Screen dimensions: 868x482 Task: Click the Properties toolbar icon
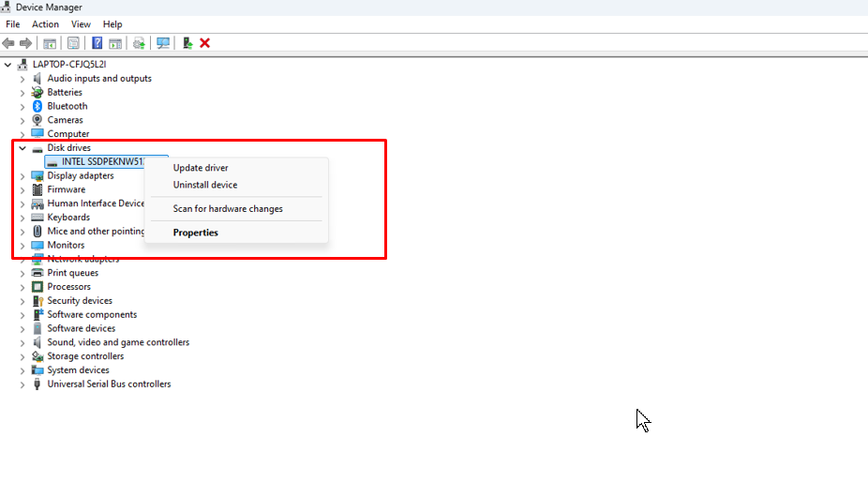[x=72, y=43]
